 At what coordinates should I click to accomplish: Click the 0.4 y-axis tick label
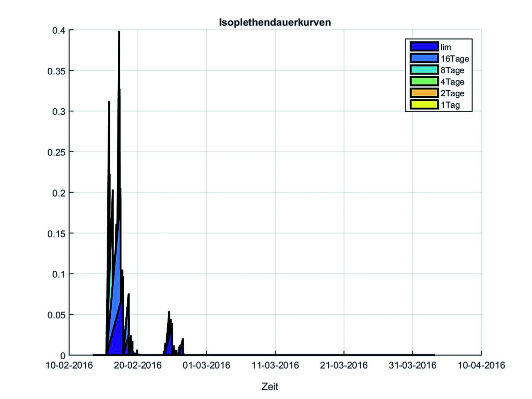(x=59, y=30)
